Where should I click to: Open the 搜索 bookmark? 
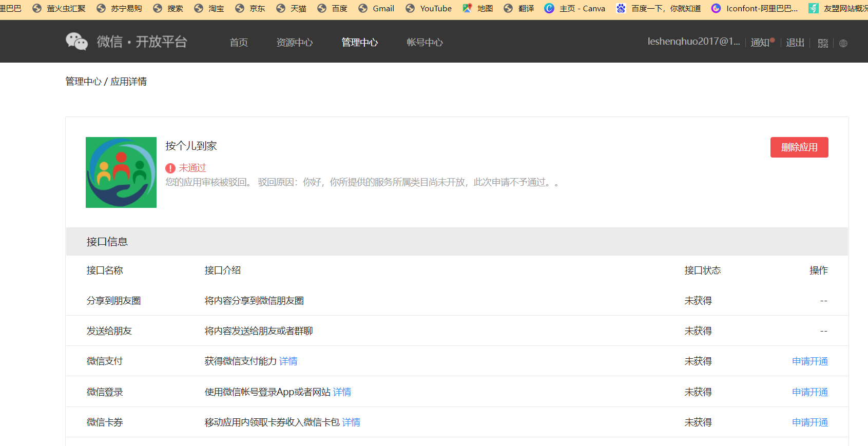click(168, 8)
